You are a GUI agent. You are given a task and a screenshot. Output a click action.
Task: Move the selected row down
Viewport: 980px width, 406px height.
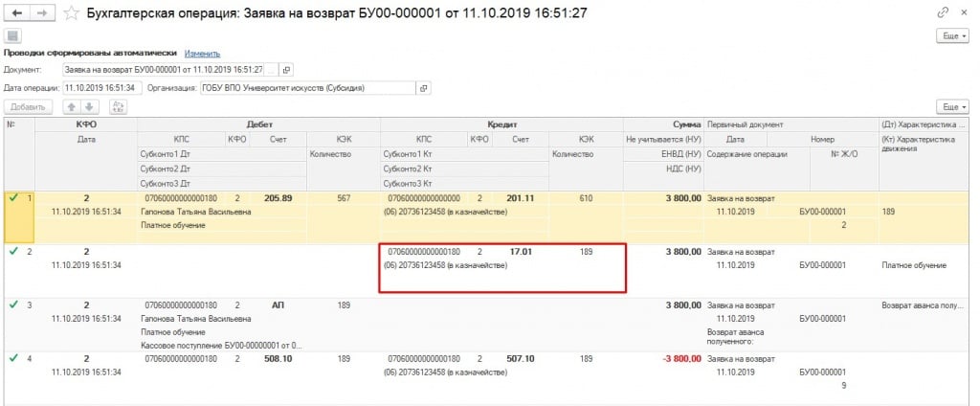[x=89, y=107]
